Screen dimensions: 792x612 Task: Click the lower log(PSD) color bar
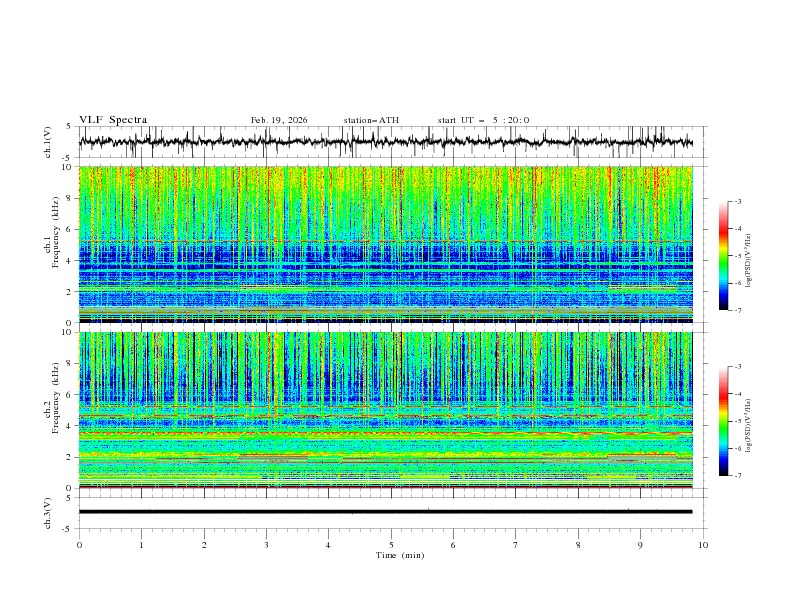click(x=723, y=421)
